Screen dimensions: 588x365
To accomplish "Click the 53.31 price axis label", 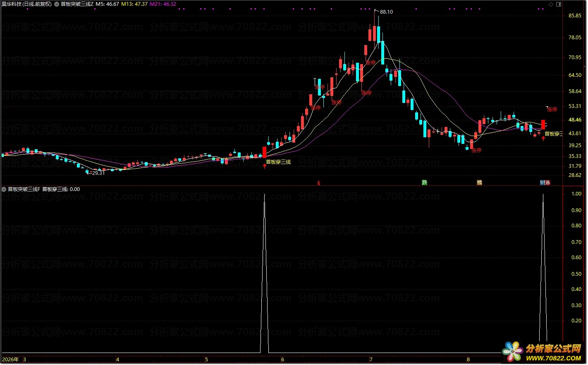I will point(575,106).
